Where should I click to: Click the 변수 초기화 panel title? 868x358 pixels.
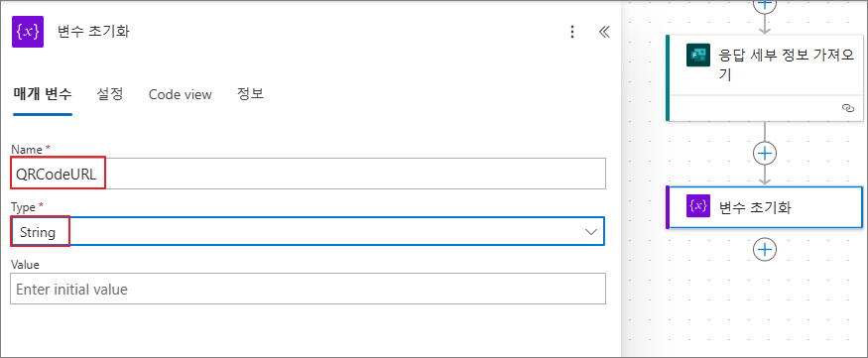(93, 32)
